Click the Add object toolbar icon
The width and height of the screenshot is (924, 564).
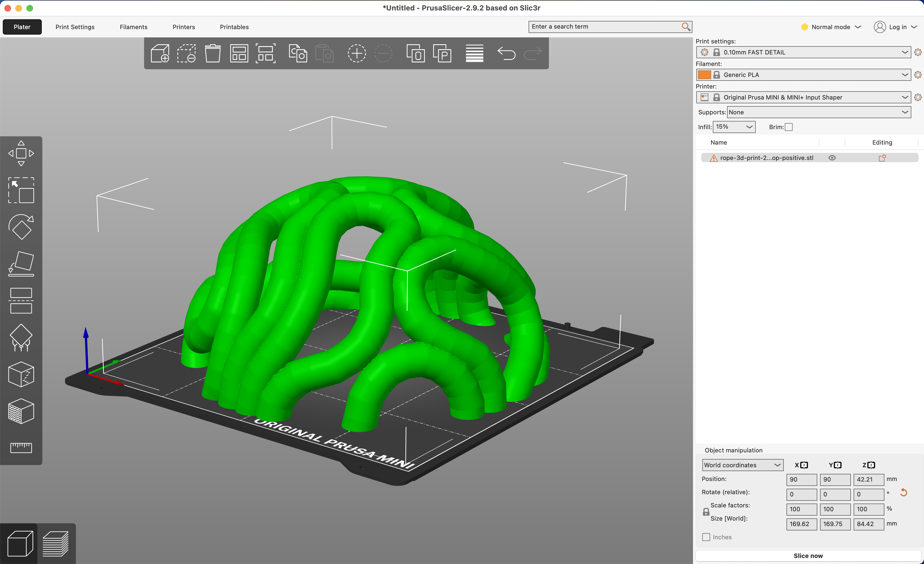click(x=160, y=53)
